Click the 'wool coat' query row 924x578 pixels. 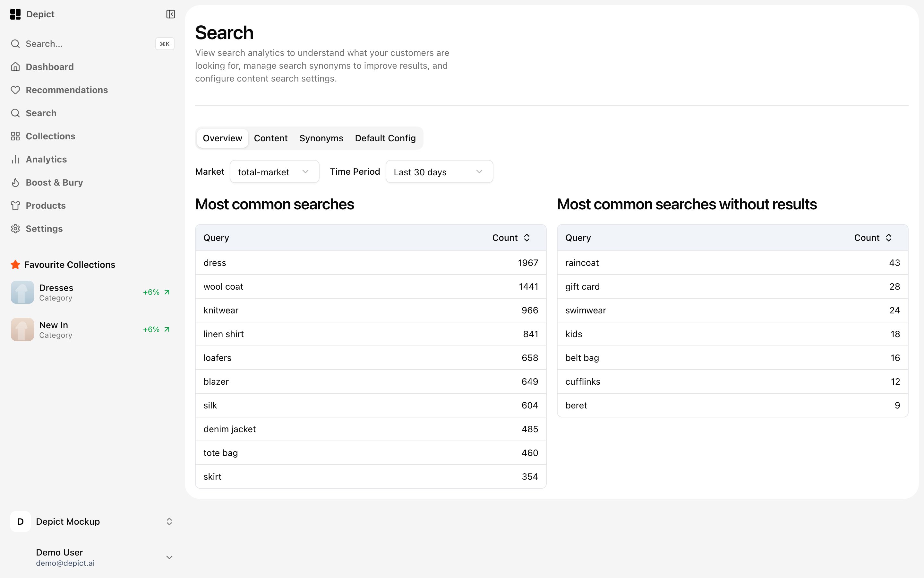tap(370, 286)
